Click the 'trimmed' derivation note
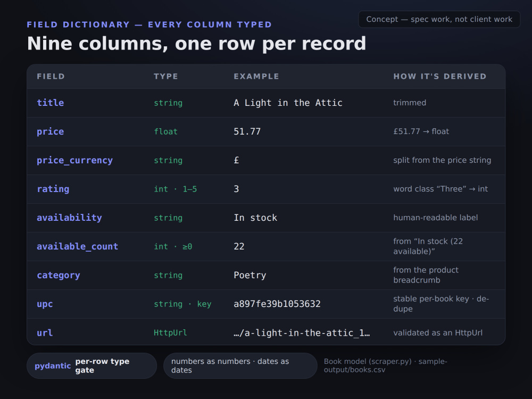The height and width of the screenshot is (399, 532). (x=410, y=103)
